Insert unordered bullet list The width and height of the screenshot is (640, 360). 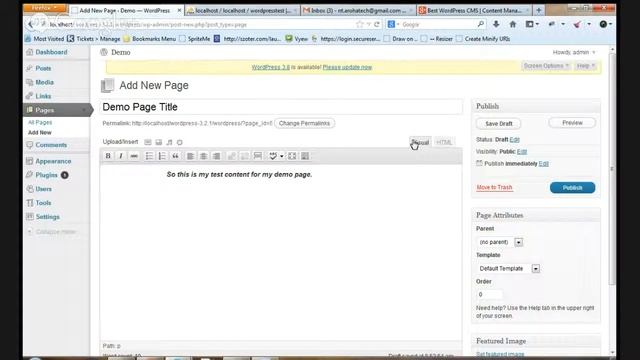coord(149,156)
